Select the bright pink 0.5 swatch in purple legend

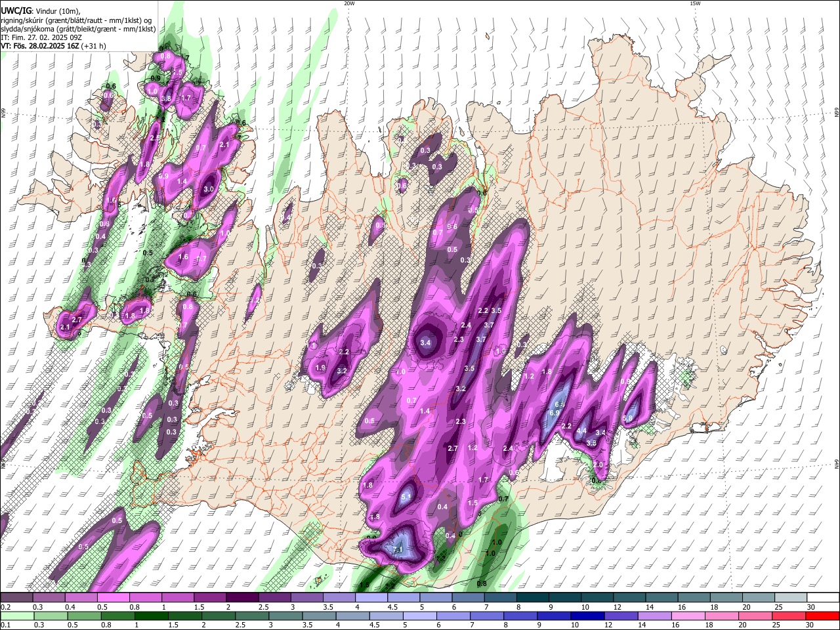113,598
